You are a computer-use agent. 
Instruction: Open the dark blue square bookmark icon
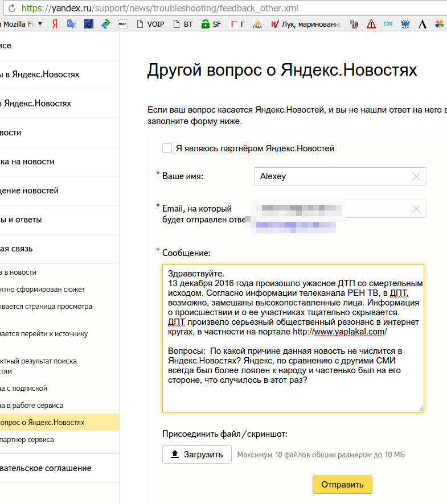pos(88,24)
